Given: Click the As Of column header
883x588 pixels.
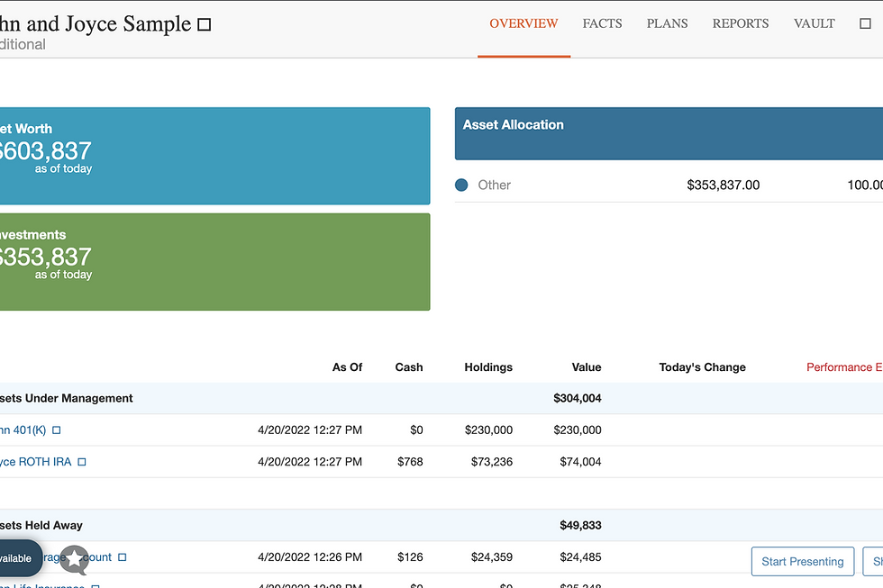Looking at the screenshot, I should (x=347, y=367).
